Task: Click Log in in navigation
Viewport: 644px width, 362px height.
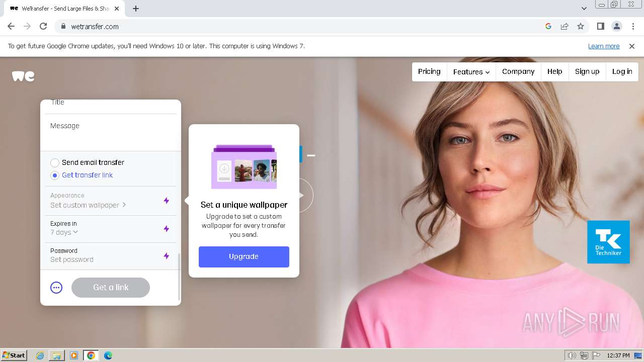Action: [x=622, y=71]
